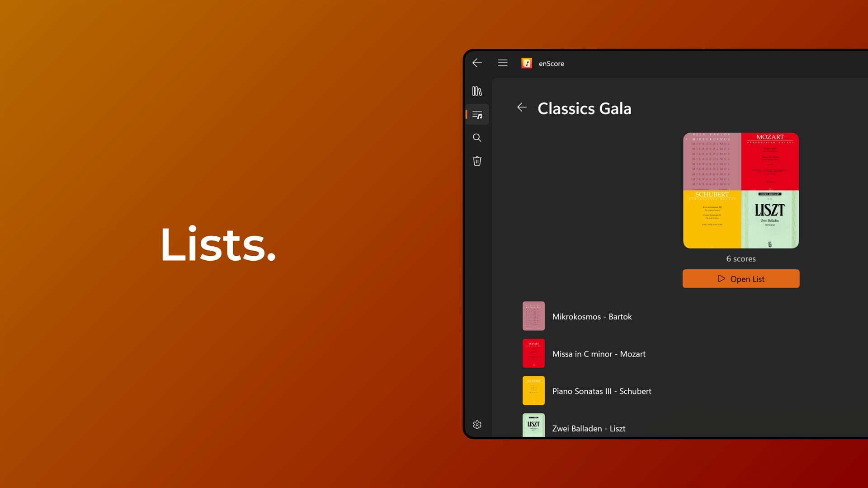
Task: Click the Classics Gala cover collage
Action: [x=741, y=191]
